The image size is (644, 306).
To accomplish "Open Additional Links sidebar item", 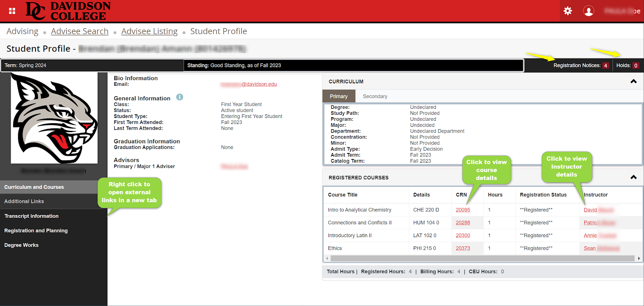I will coord(54,201).
